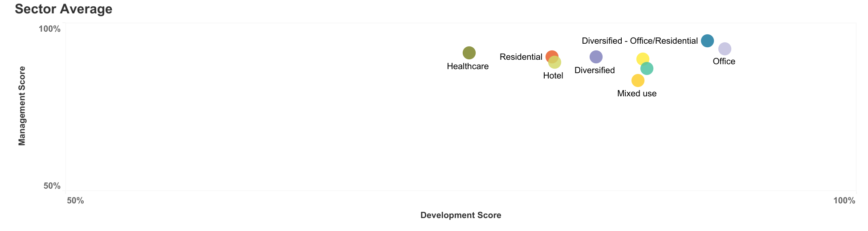This screenshot has width=868, height=231.
Task: Click the Healthcare text label
Action: click(468, 66)
